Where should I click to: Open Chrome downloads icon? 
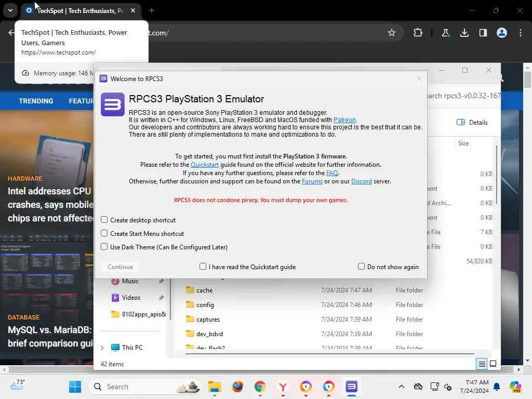[x=464, y=33]
